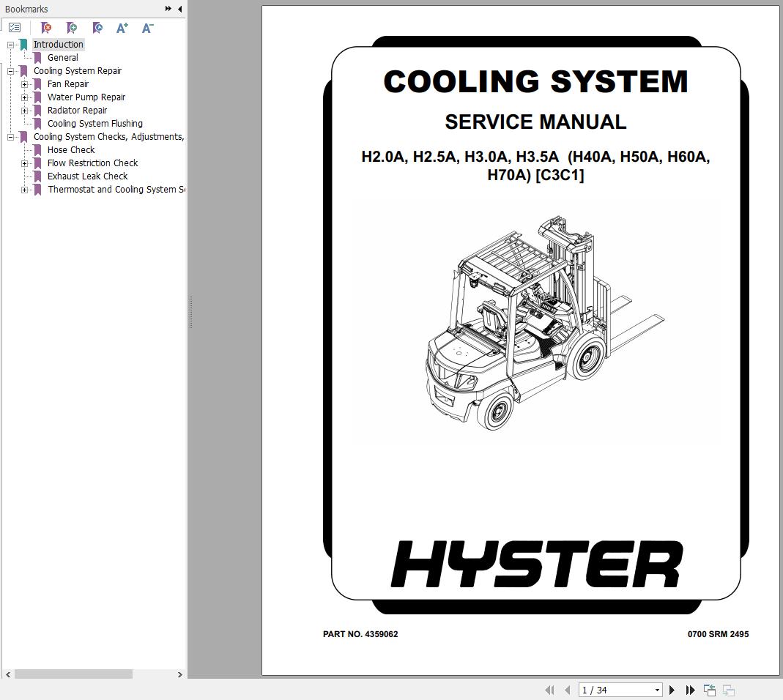783x700 pixels.
Task: Go to the next page
Action: click(x=672, y=690)
